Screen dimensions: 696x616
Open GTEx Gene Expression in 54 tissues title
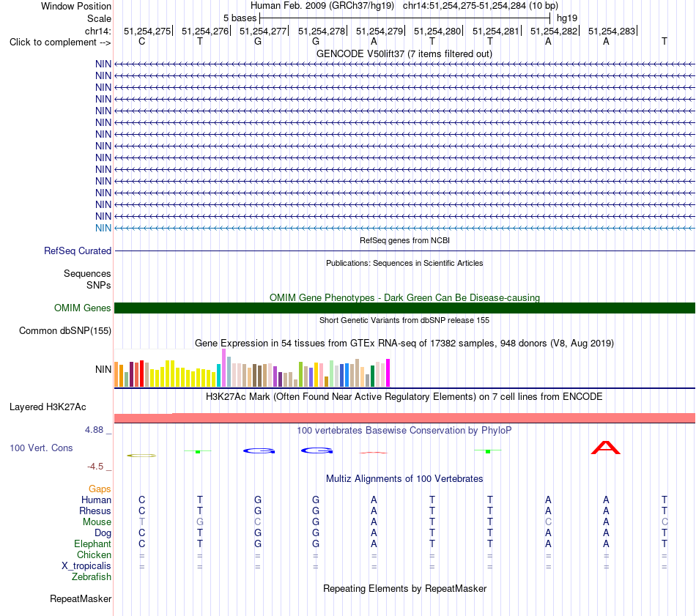pyautogui.click(x=404, y=343)
